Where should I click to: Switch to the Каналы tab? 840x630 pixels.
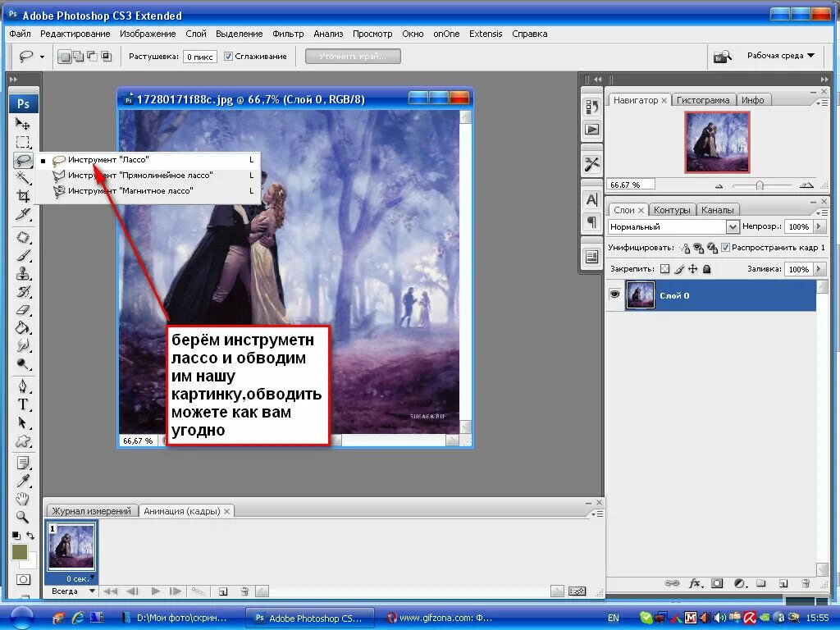coord(717,210)
